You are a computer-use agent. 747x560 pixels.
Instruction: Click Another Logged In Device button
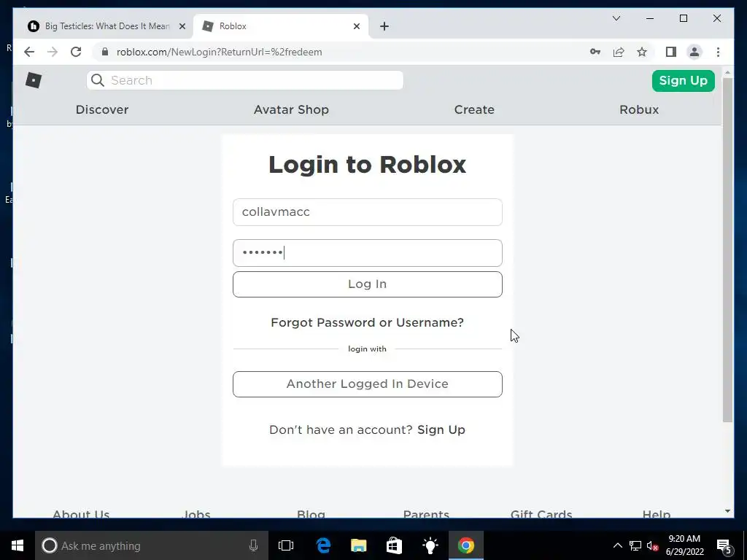click(368, 384)
